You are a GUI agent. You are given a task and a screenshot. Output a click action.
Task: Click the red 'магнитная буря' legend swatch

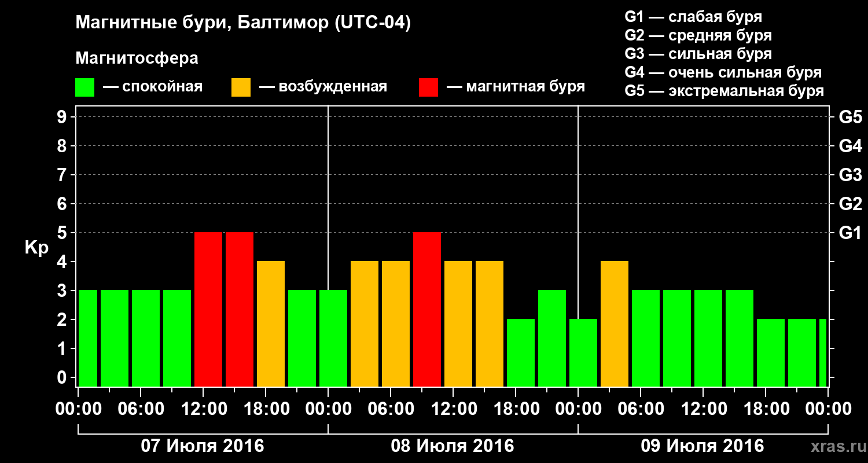point(429,87)
